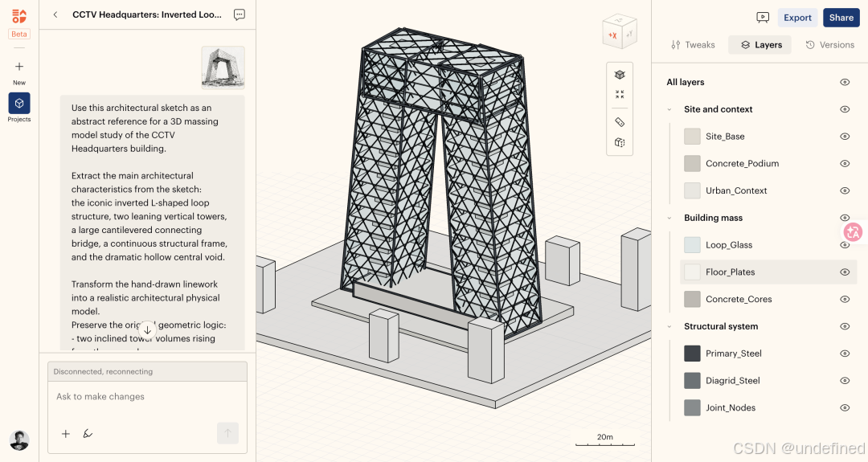The image size is (868, 462).
Task: Click the user avatar icon
Action: click(x=19, y=440)
